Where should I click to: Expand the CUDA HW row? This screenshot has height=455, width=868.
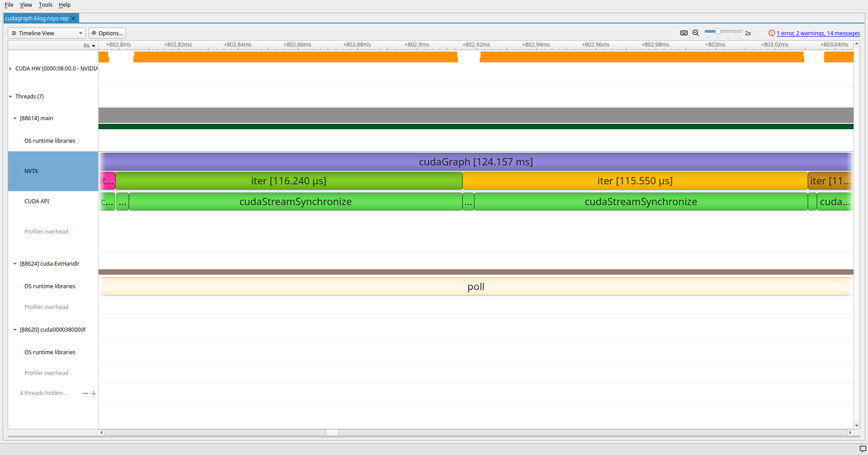click(10, 69)
